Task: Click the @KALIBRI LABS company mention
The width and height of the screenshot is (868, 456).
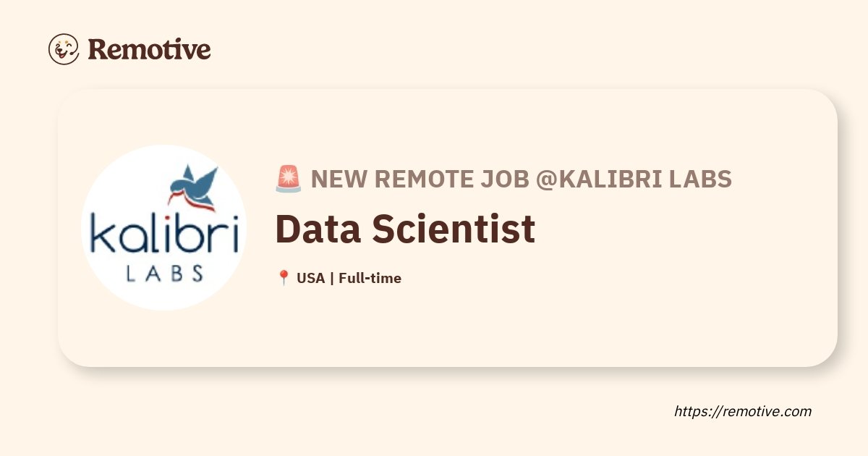Action: [634, 179]
